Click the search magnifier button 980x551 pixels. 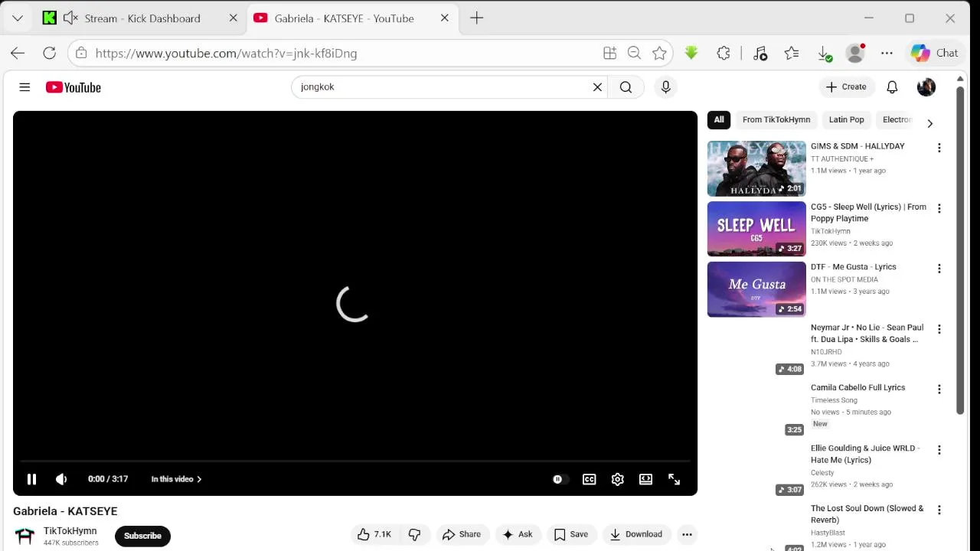coord(626,87)
